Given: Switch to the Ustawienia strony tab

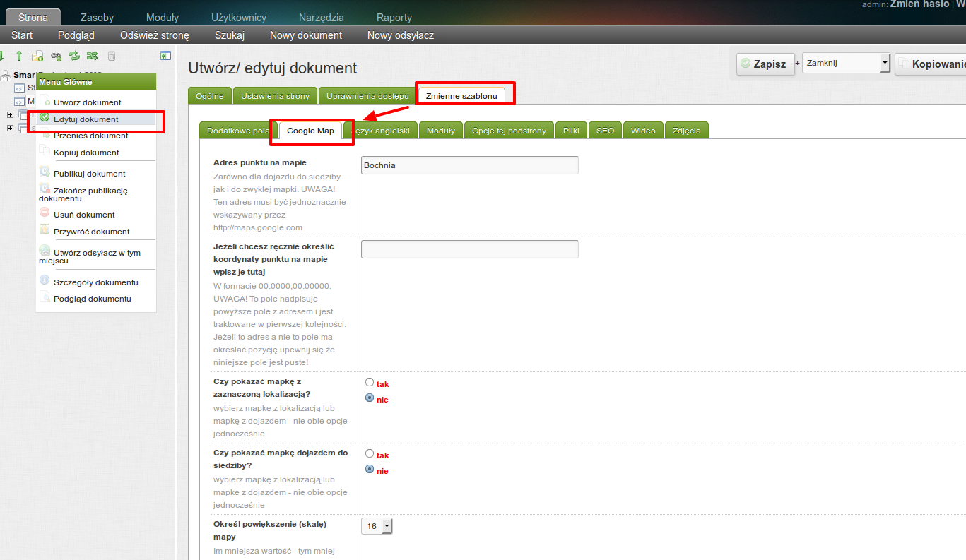Looking at the screenshot, I should point(275,96).
